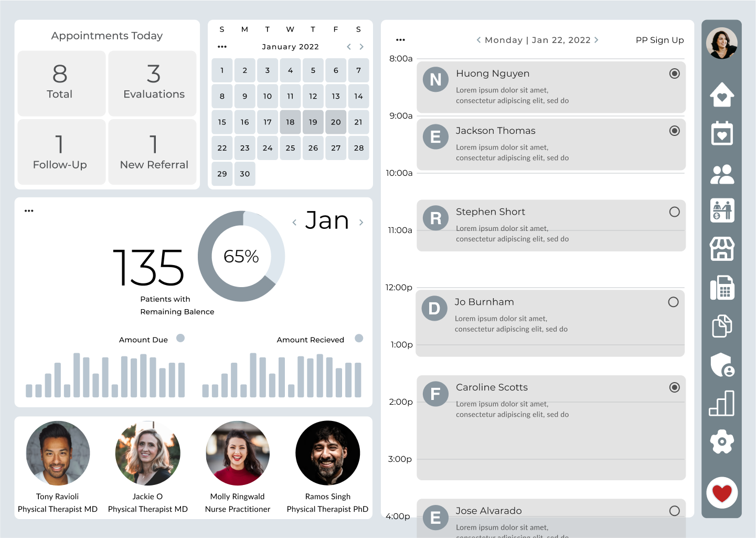Open the schedule panel's ellipsis menu
The height and width of the screenshot is (538, 756).
[x=400, y=39]
